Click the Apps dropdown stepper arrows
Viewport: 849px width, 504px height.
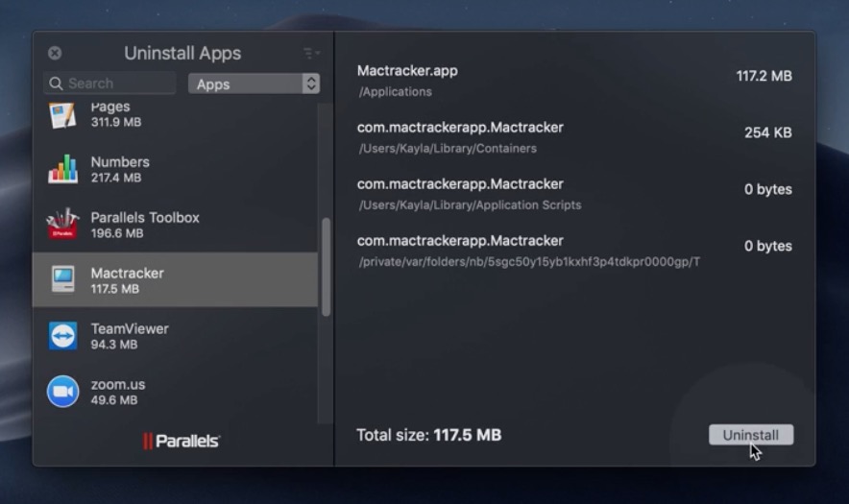pos(311,84)
